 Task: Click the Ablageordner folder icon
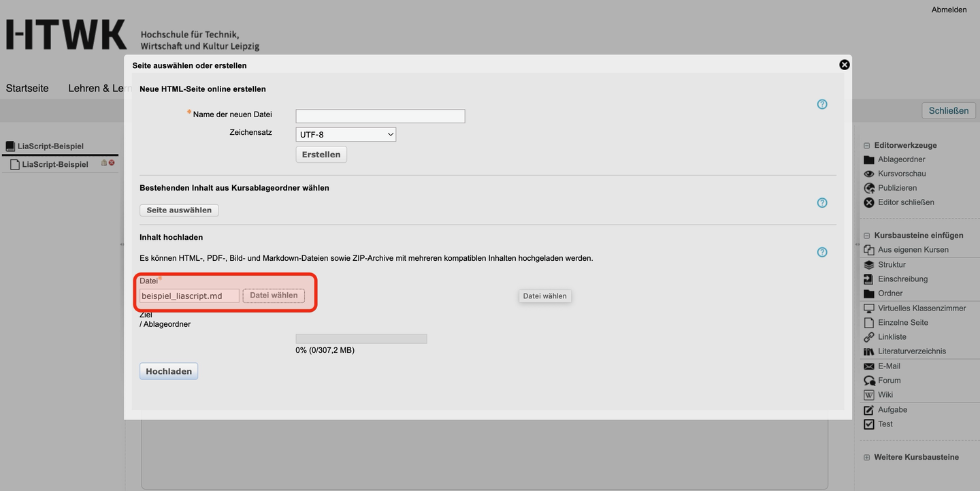tap(868, 160)
